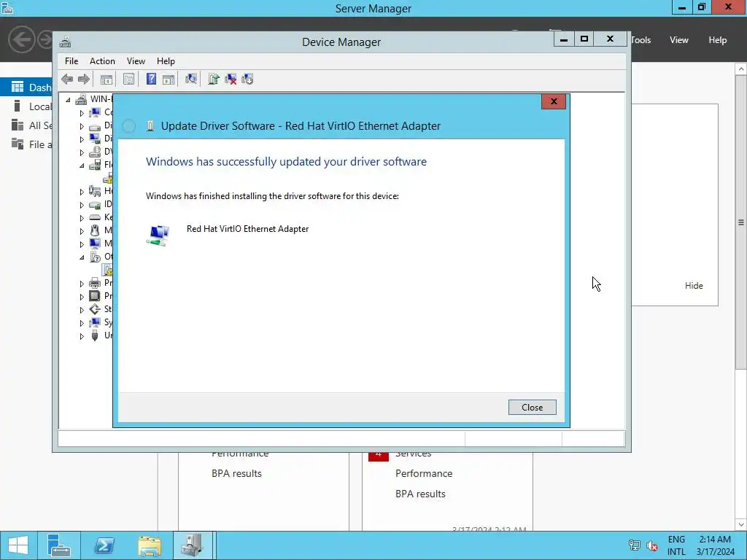Select the Print queues printer icon

pos(95,283)
